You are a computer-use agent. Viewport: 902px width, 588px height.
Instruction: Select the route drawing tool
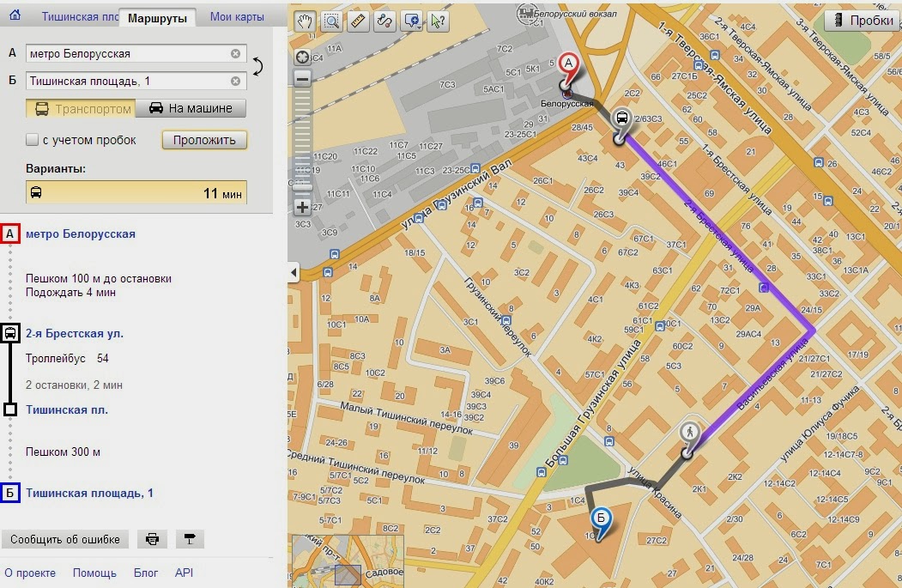(384, 21)
